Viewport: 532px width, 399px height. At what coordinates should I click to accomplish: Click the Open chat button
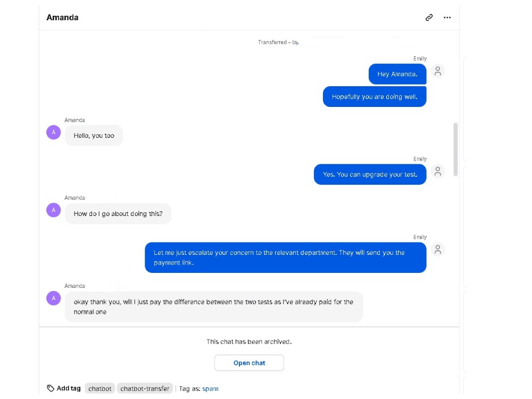coord(249,363)
